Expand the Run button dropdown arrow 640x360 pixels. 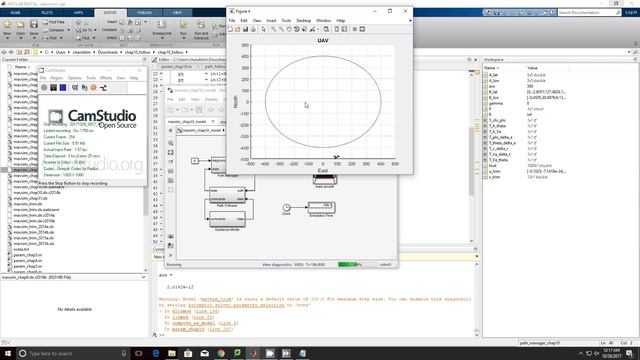pyautogui.click(x=184, y=38)
